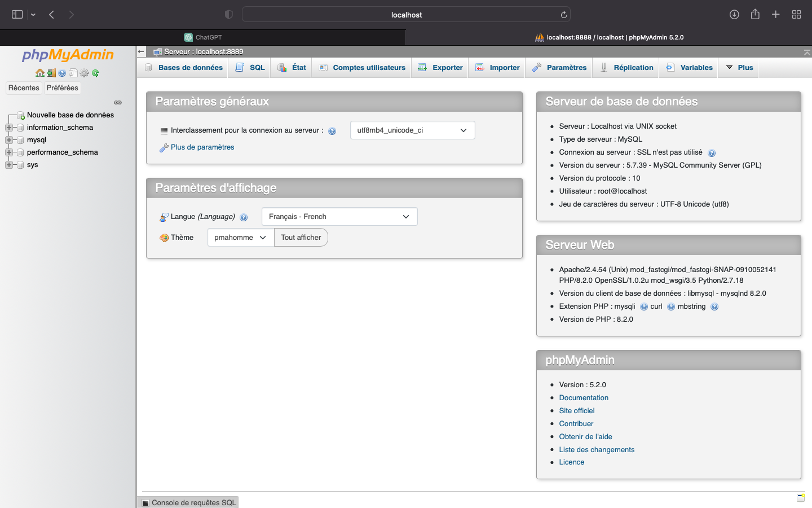Click the phpMyAdmin home house icon

click(x=39, y=73)
